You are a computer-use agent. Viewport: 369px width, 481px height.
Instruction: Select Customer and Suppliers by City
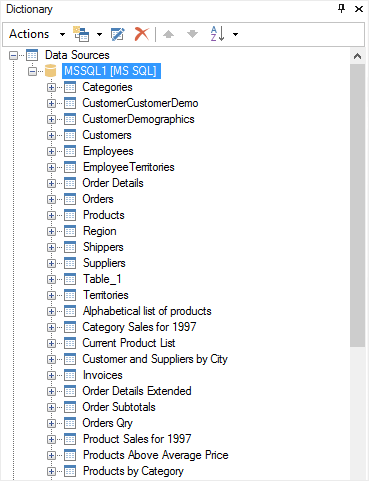pos(155,359)
